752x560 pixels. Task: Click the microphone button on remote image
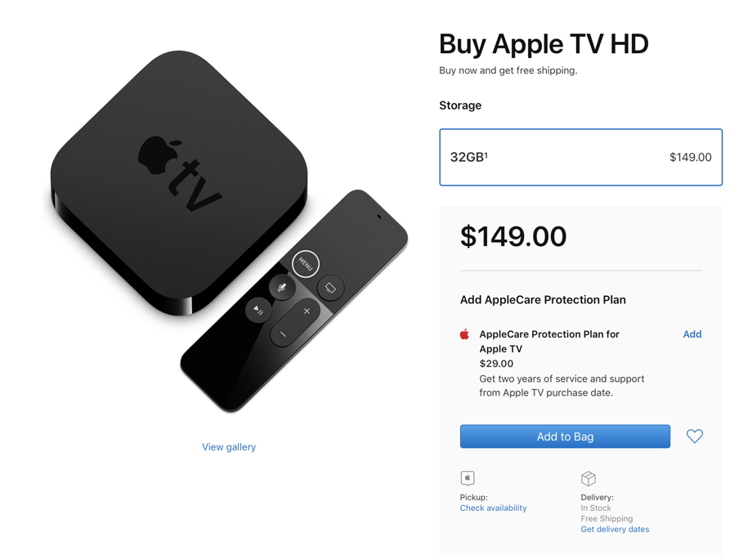click(282, 288)
